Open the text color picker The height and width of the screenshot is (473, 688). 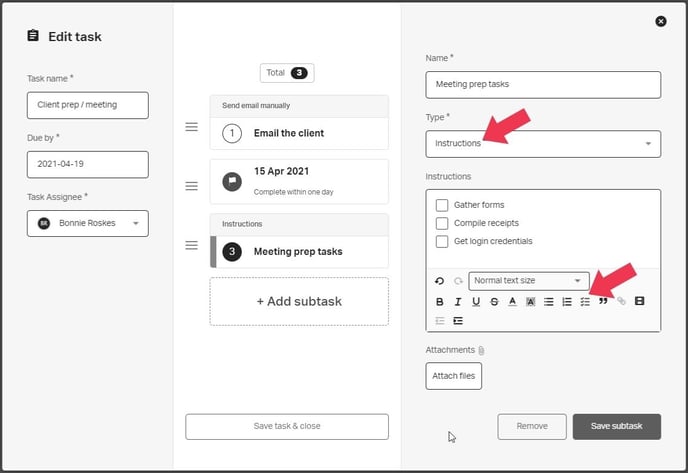pos(512,301)
